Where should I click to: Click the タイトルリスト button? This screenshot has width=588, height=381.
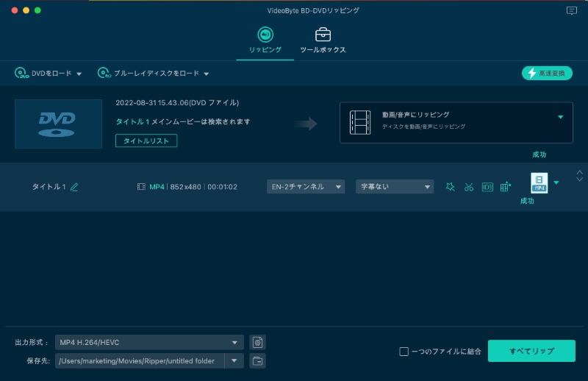click(146, 140)
